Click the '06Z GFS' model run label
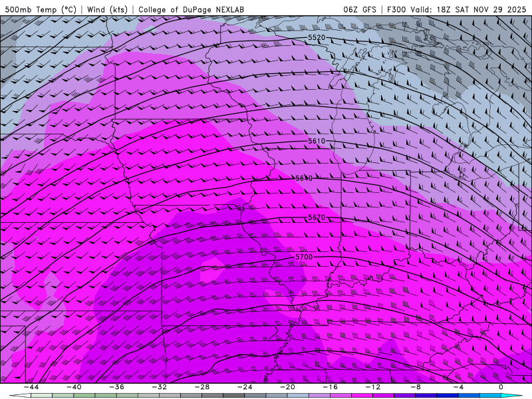 [360, 9]
